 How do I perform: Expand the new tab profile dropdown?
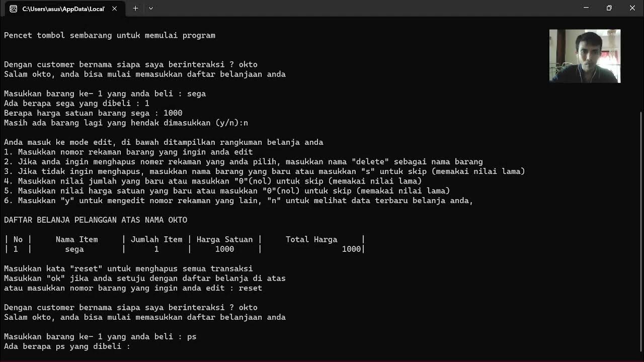click(x=150, y=9)
